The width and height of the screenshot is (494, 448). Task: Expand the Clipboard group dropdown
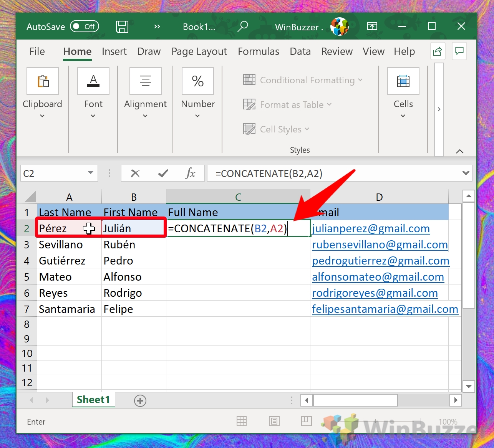[x=42, y=116]
